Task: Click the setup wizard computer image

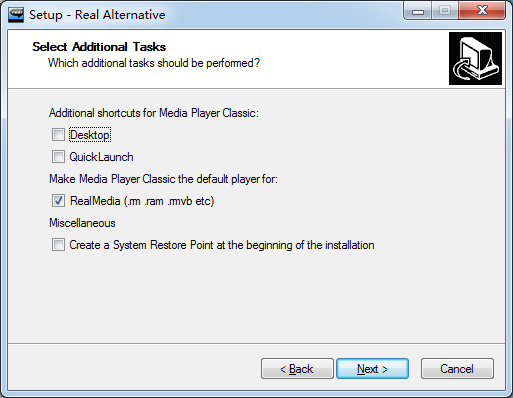Action: coord(475,58)
